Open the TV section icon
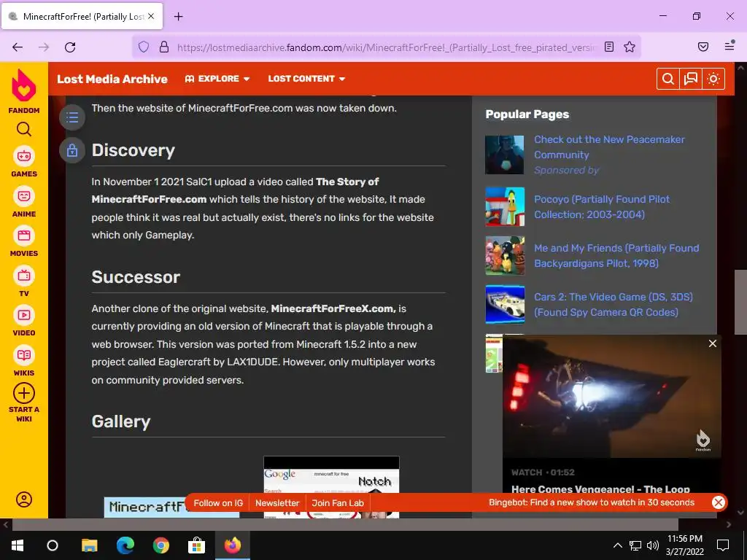Screen dimensions: 747x560 coord(24,275)
